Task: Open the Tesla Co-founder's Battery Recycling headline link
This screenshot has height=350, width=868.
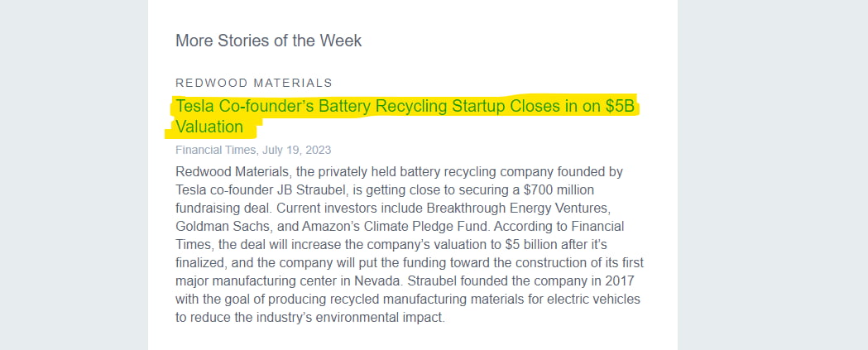Action: pyautogui.click(x=405, y=117)
